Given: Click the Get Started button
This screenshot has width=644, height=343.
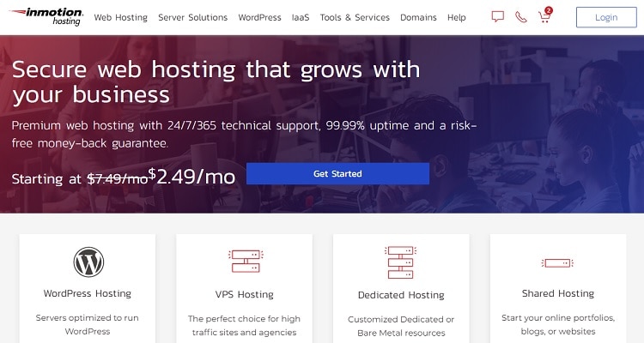Looking at the screenshot, I should pos(337,173).
